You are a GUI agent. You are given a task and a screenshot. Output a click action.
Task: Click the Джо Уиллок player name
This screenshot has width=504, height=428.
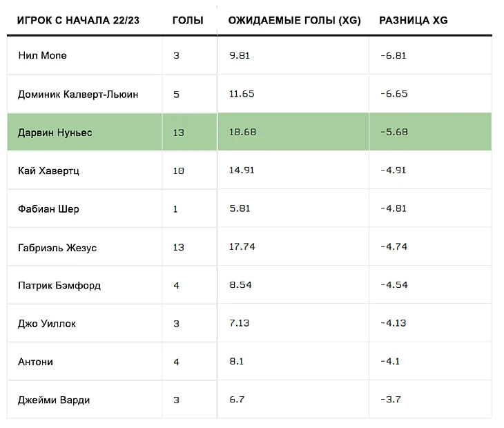[x=47, y=323]
